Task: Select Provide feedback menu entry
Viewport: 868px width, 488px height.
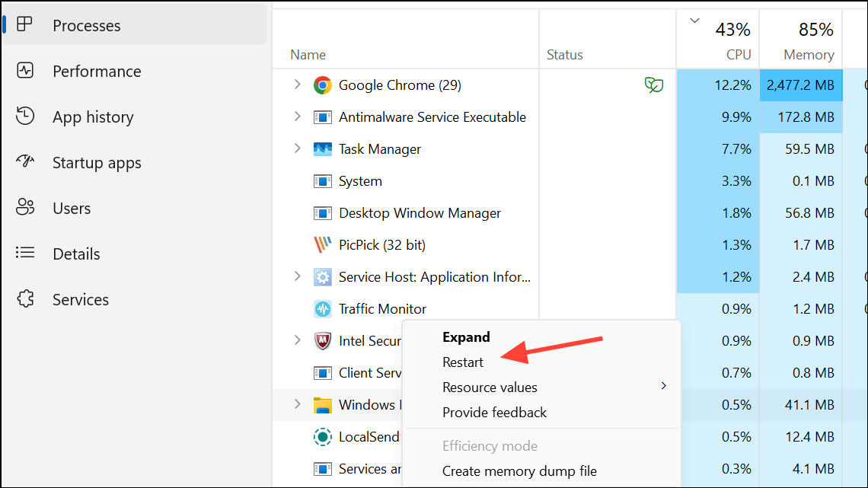Action: 494,413
